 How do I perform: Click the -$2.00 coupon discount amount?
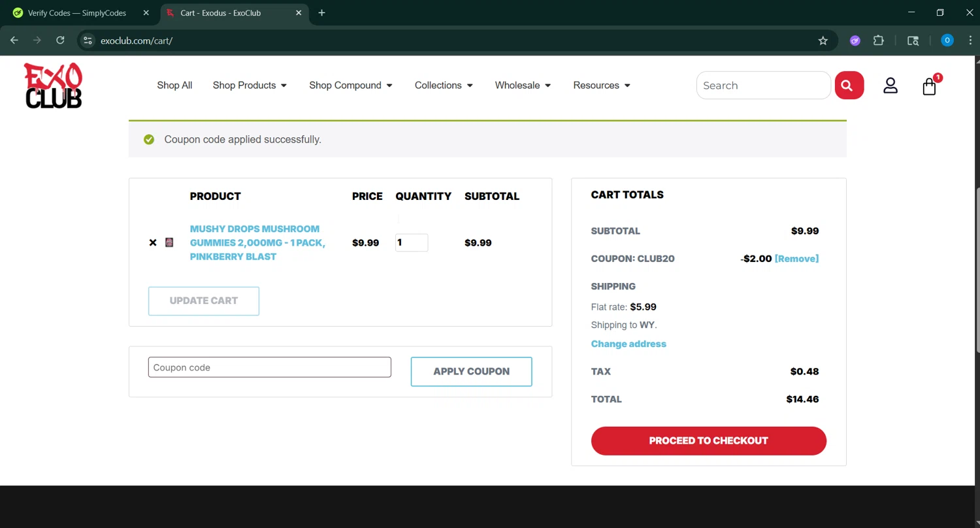(x=756, y=259)
